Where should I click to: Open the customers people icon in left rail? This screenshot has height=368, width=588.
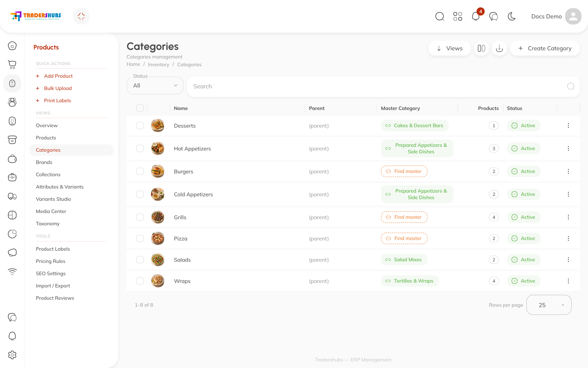pos(12,102)
